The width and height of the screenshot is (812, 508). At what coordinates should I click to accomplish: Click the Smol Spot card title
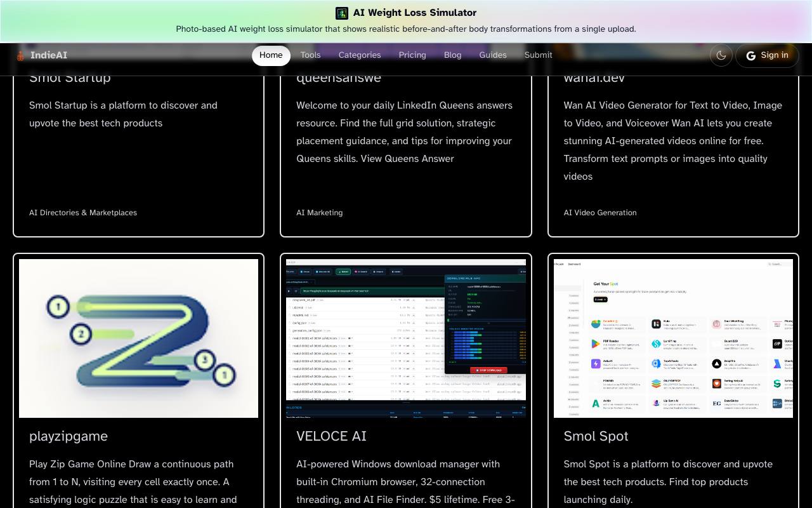pyautogui.click(x=596, y=436)
